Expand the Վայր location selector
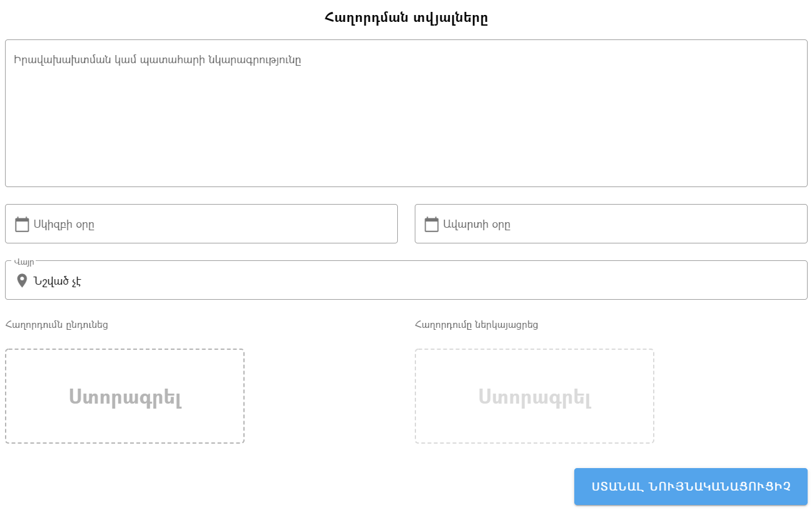This screenshot has height=510, width=812. [438, 280]
